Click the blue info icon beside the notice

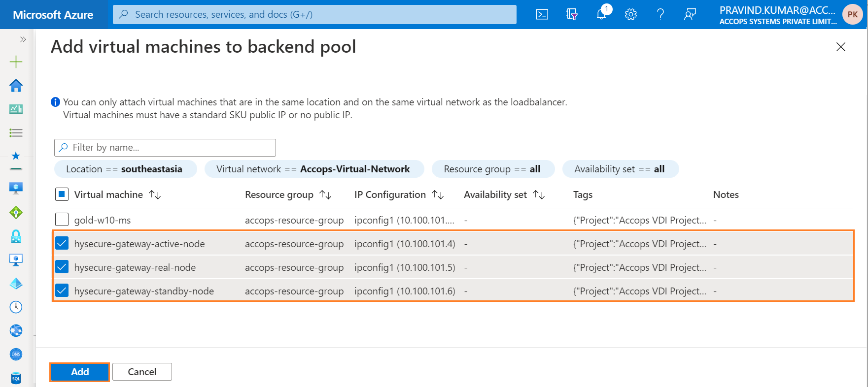click(55, 102)
